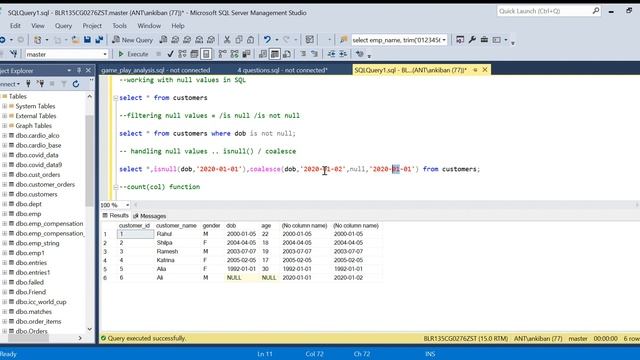This screenshot has width=640, height=360.
Task: Open the Help menu
Action: [178, 26]
